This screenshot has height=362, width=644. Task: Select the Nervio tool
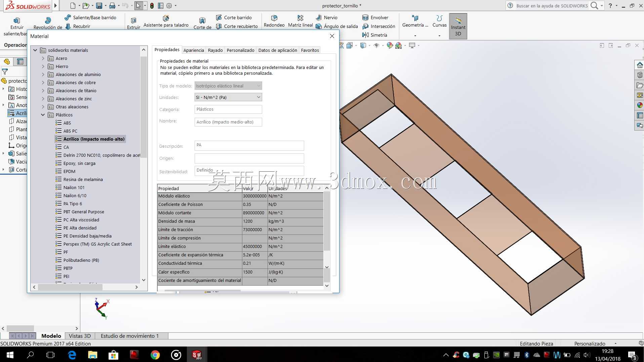327,17
